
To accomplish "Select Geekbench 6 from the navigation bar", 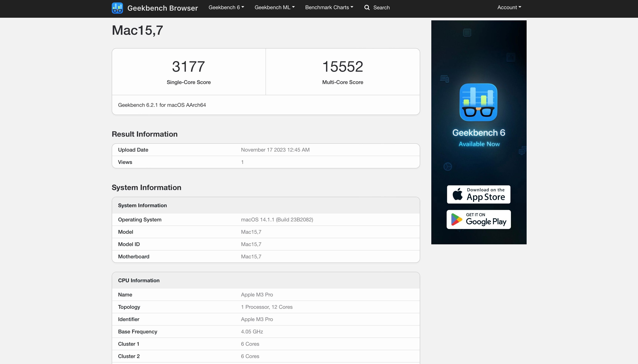I will 226,7.
